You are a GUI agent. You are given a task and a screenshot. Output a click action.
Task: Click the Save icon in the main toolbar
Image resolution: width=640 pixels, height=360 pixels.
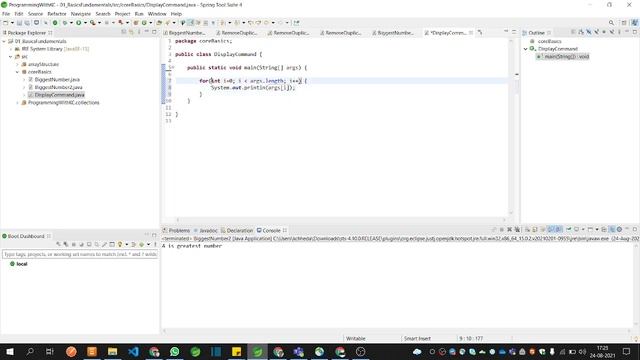19,23
